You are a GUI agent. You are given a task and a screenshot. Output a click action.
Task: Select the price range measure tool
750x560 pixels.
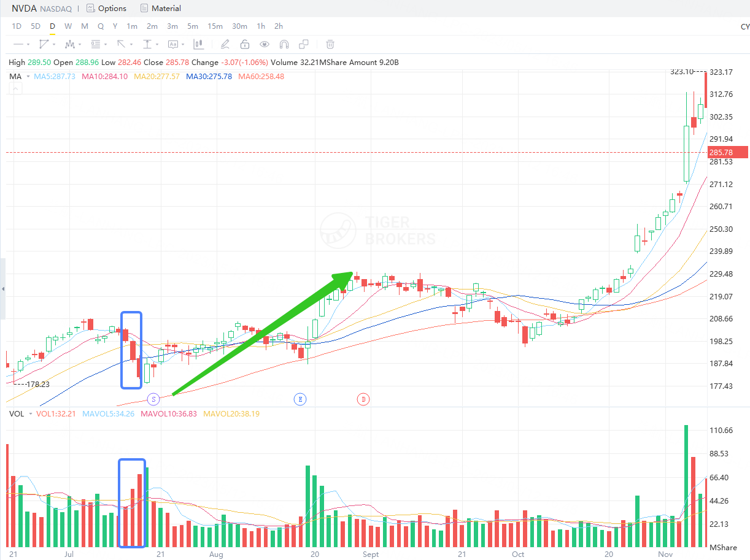[147, 44]
